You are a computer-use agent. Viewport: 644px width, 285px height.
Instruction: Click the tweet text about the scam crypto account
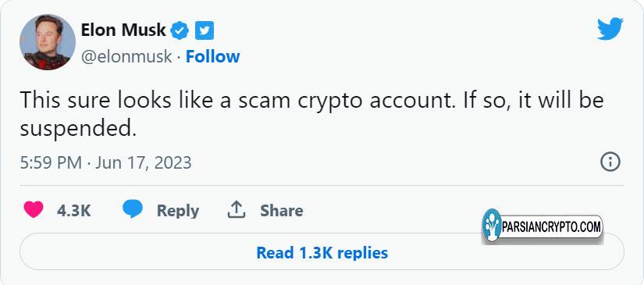coord(311,113)
